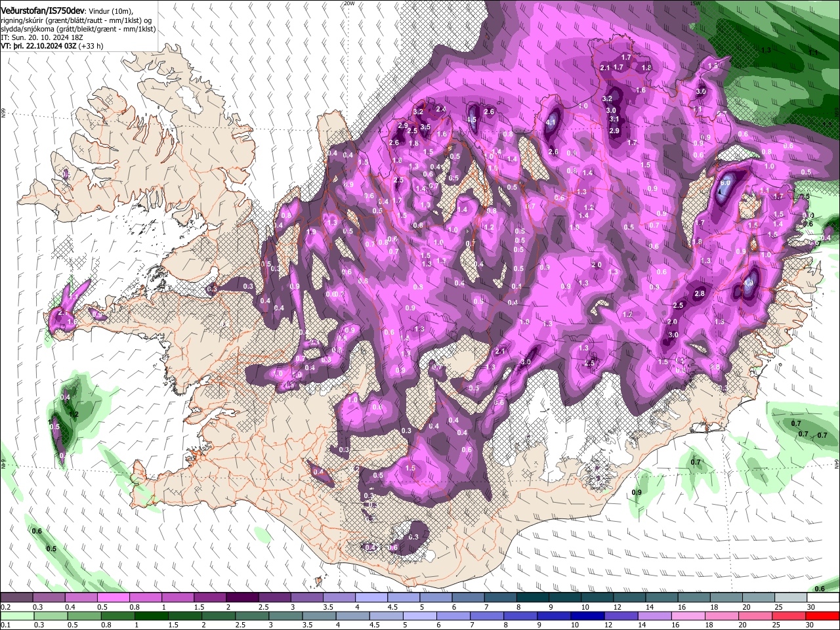Click the '(+33 h)' forecast offset text

tap(91, 46)
